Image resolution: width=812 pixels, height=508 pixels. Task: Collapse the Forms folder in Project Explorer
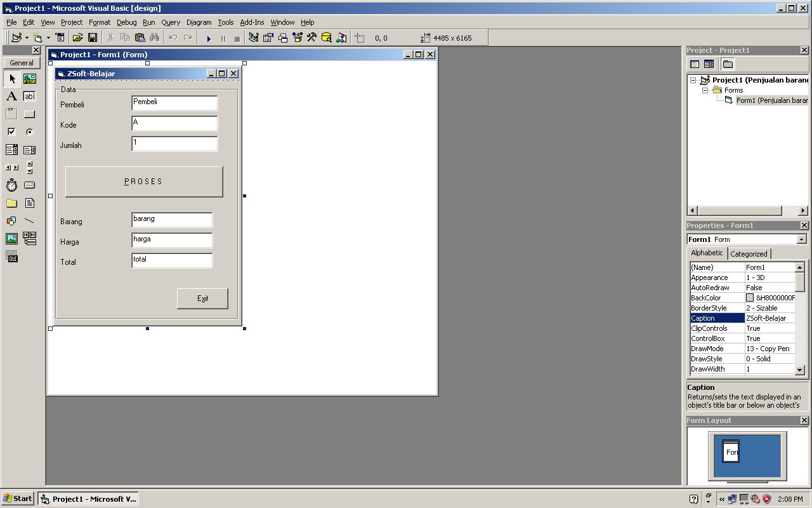[x=705, y=90]
